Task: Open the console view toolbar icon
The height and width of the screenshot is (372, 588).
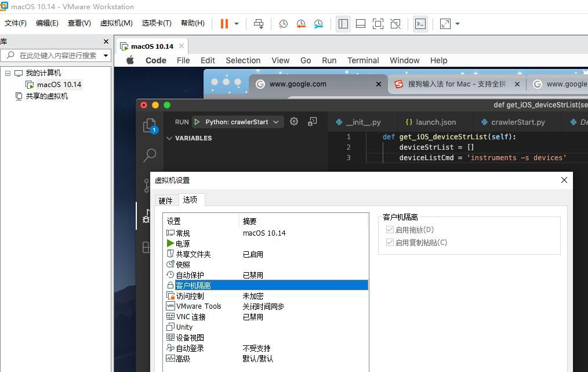Action: pyautogui.click(x=420, y=24)
